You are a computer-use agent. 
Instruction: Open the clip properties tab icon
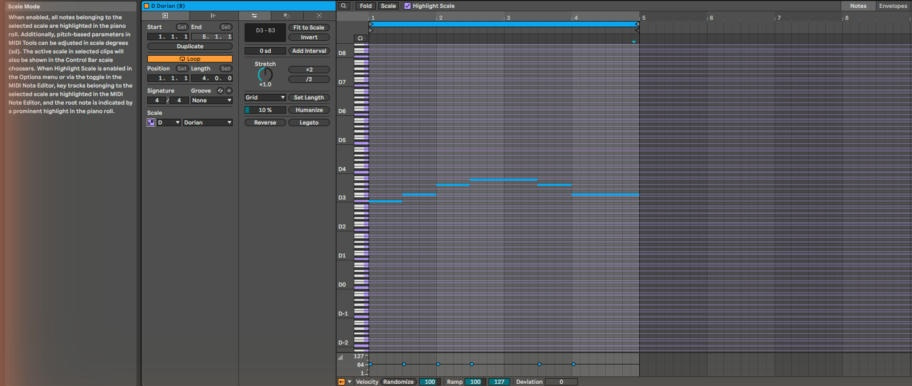165,16
